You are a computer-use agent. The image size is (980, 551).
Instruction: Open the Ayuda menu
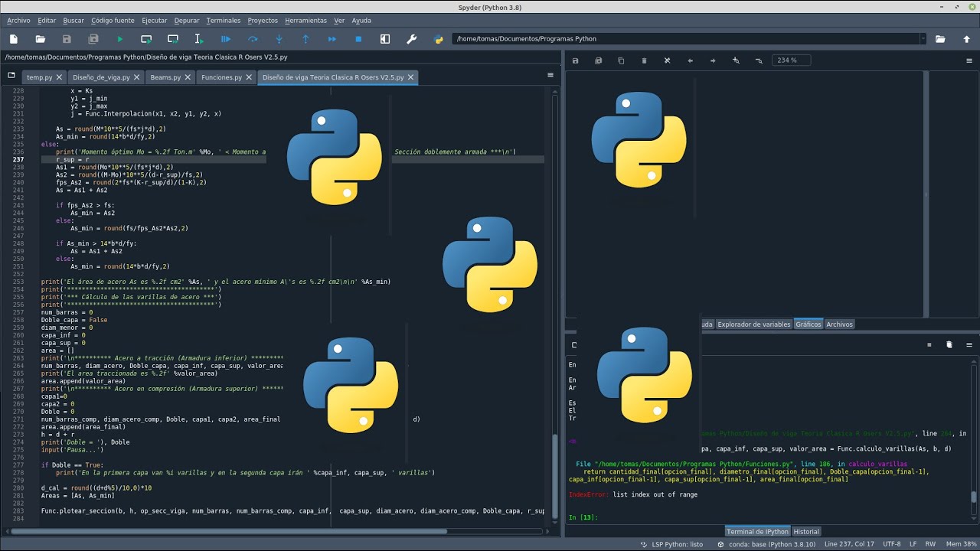tap(361, 21)
